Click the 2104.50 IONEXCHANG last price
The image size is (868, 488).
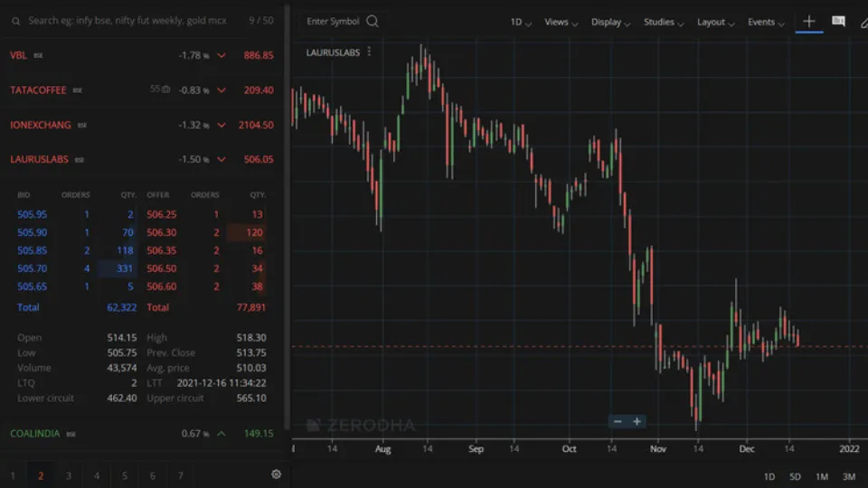point(256,125)
